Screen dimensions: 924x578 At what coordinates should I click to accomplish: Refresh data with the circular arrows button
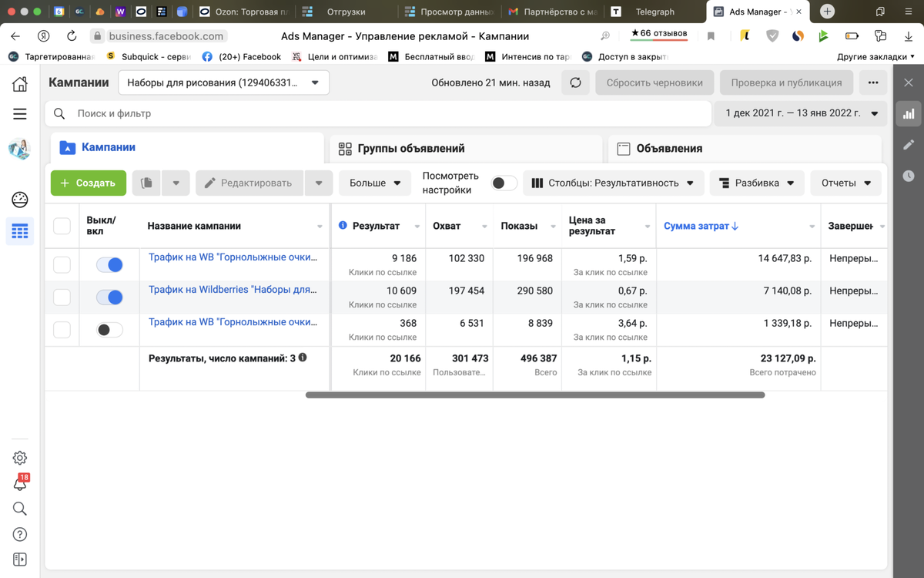(x=575, y=82)
